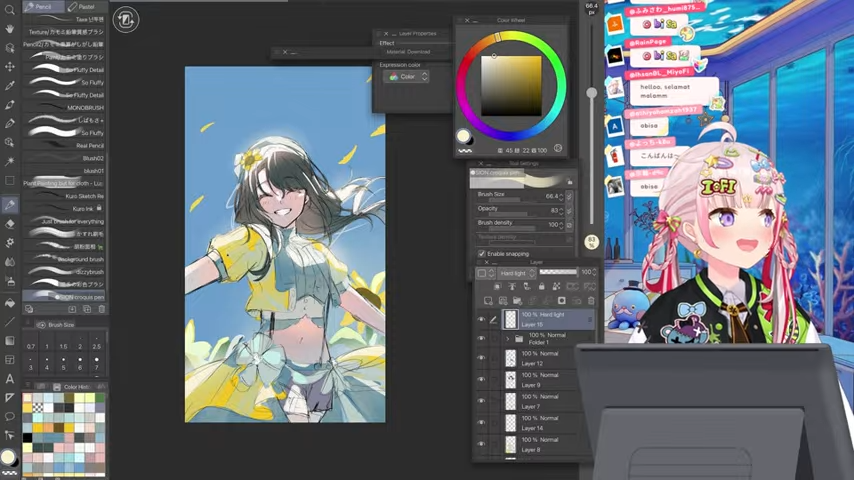The height and width of the screenshot is (480, 854).
Task: Delete layer using Layer panel trash icon
Action: [x=591, y=301]
